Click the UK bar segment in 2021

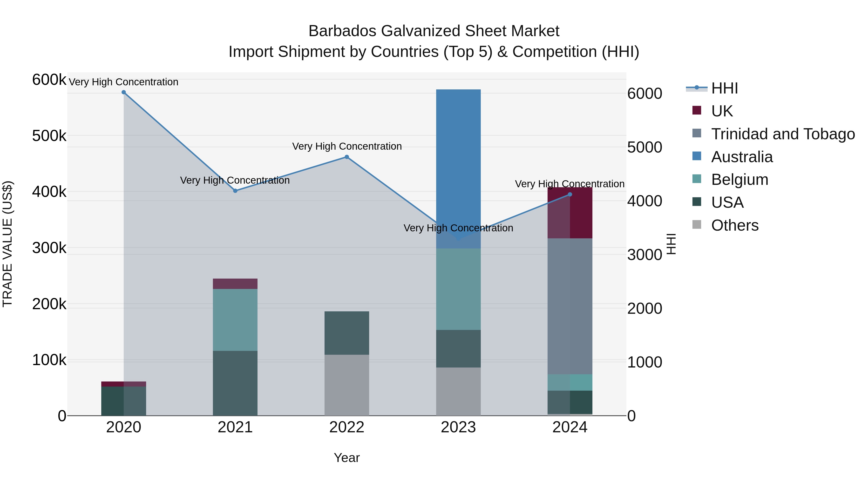[235, 284]
